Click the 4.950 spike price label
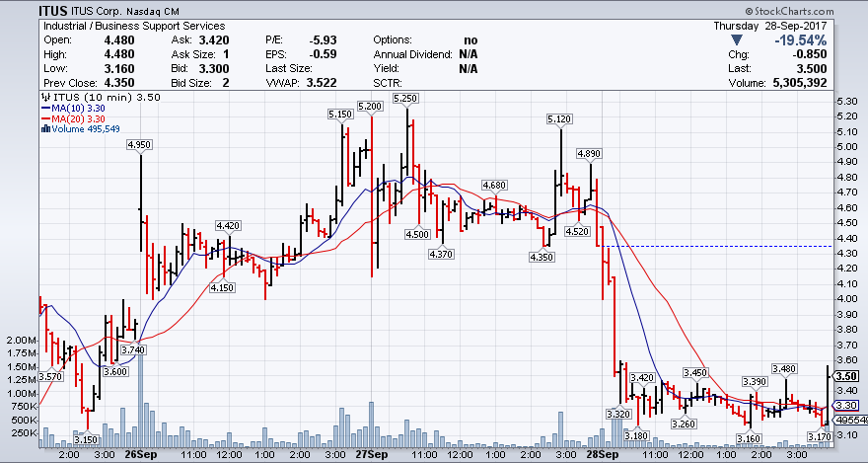Screen dimensions: 868x463 [x=139, y=145]
